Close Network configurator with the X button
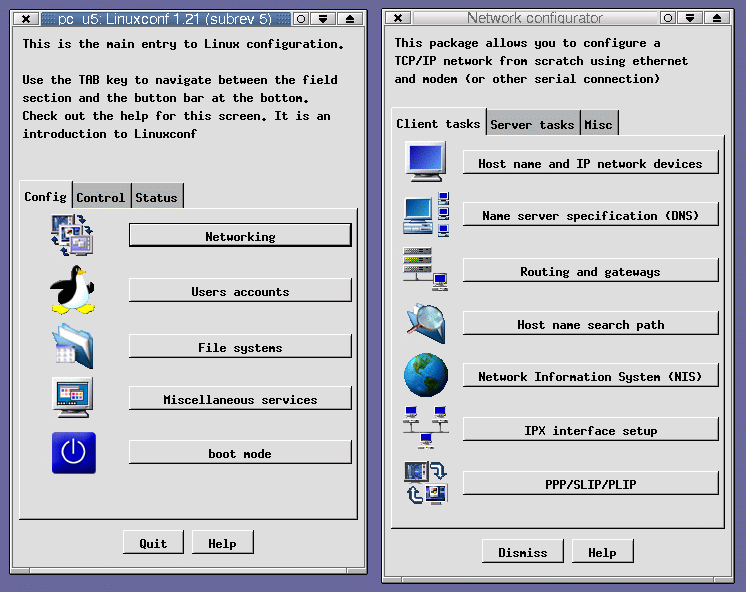This screenshot has height=592, width=746. tap(398, 18)
